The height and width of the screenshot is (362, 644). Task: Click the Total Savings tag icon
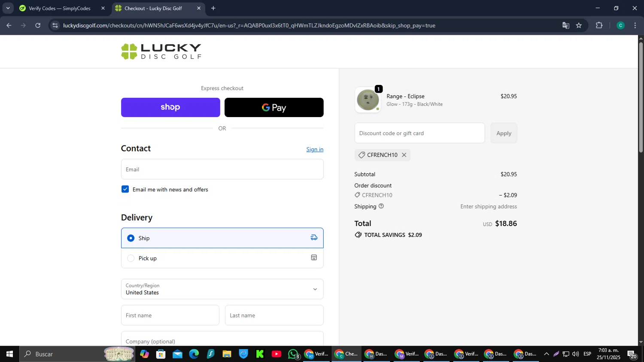click(x=358, y=235)
